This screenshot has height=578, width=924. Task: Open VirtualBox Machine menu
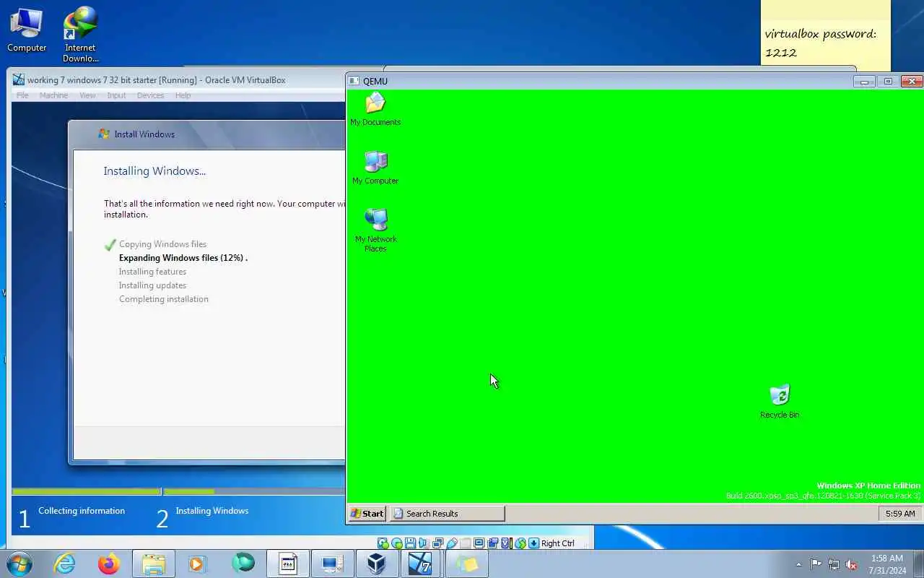coord(53,95)
